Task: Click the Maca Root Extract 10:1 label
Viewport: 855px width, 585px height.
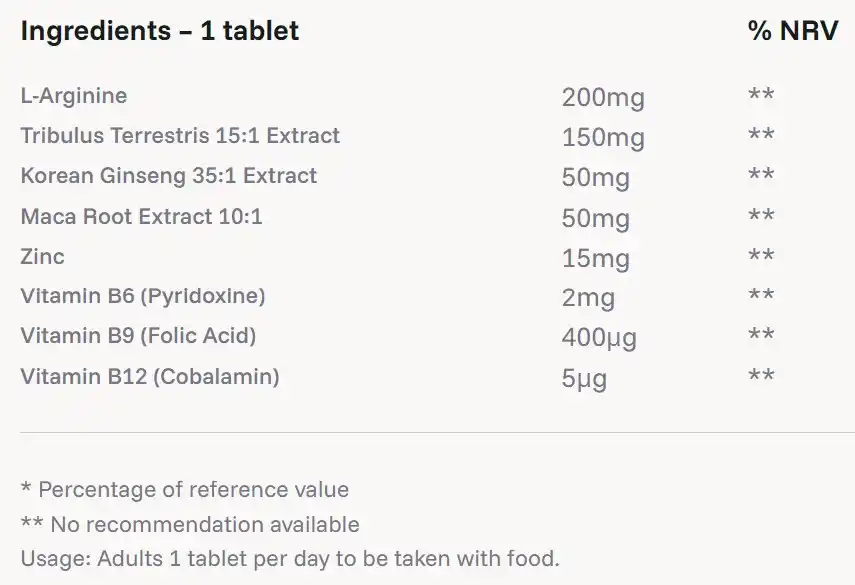Action: point(141,216)
